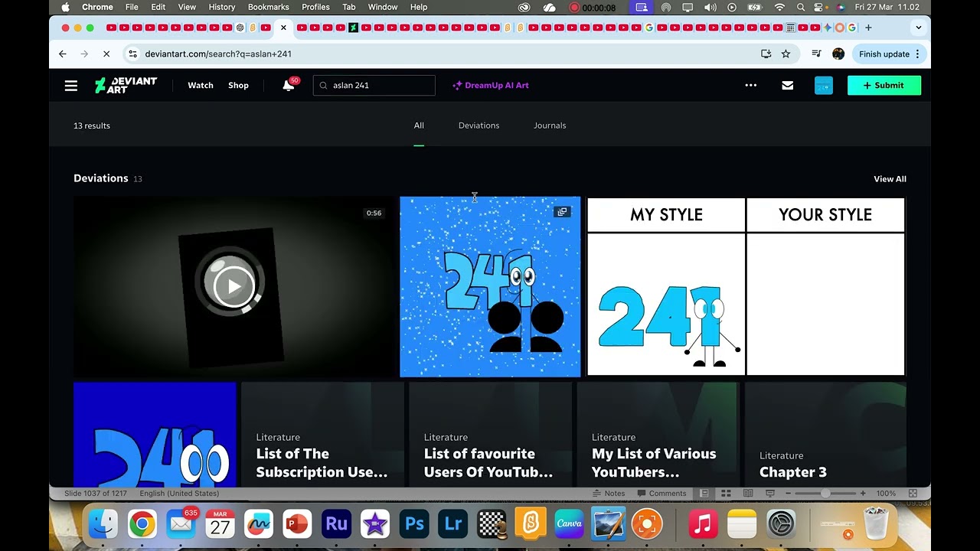Open Chapter 3 literature card
The height and width of the screenshot is (551, 980).
point(825,435)
